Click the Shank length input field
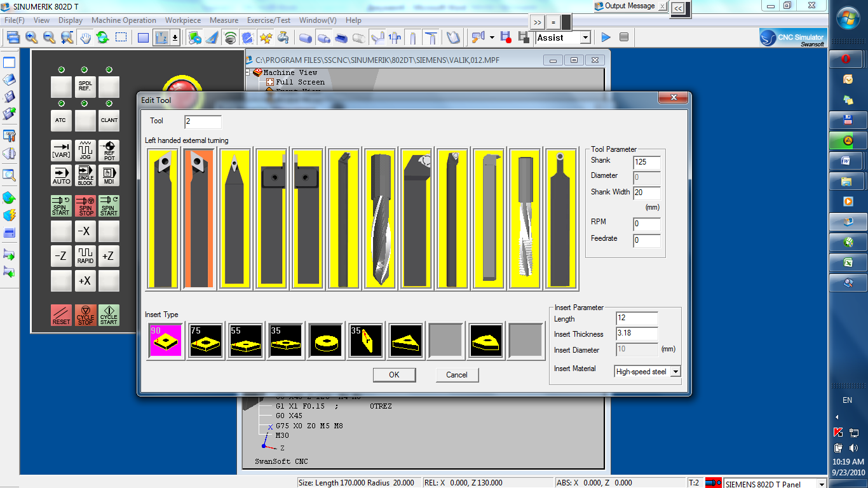The height and width of the screenshot is (488, 868). point(647,162)
